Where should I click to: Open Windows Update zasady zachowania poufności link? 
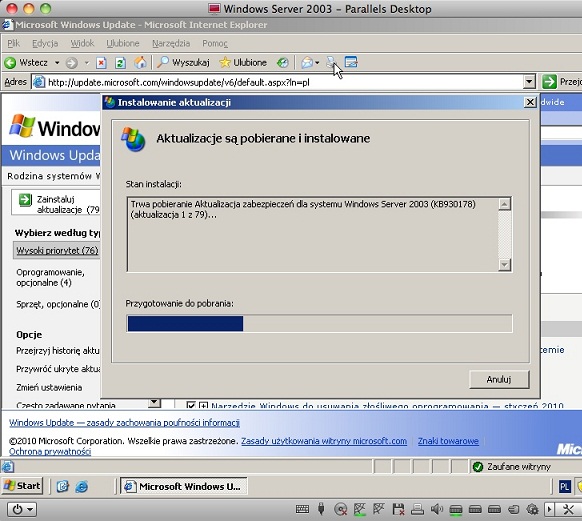click(x=124, y=422)
